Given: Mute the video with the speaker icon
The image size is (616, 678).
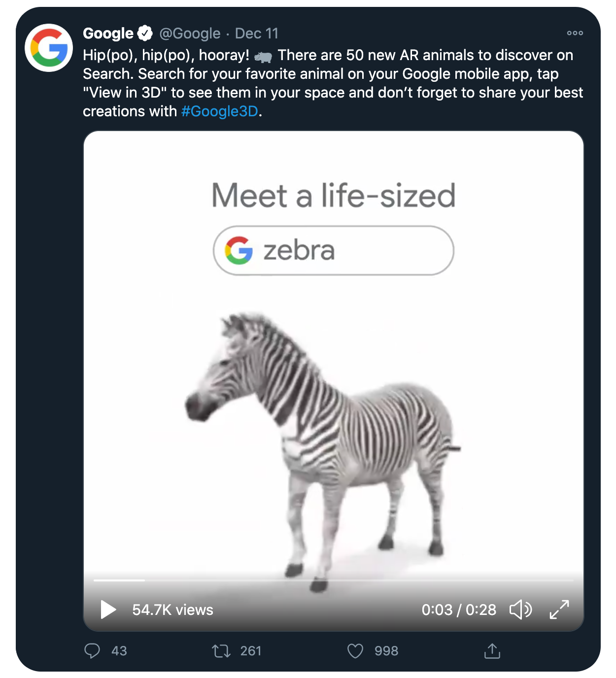Looking at the screenshot, I should (520, 610).
